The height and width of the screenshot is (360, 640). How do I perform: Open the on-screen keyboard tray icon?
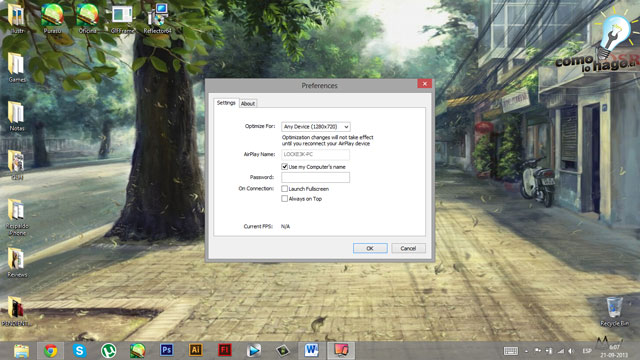tap(511, 351)
